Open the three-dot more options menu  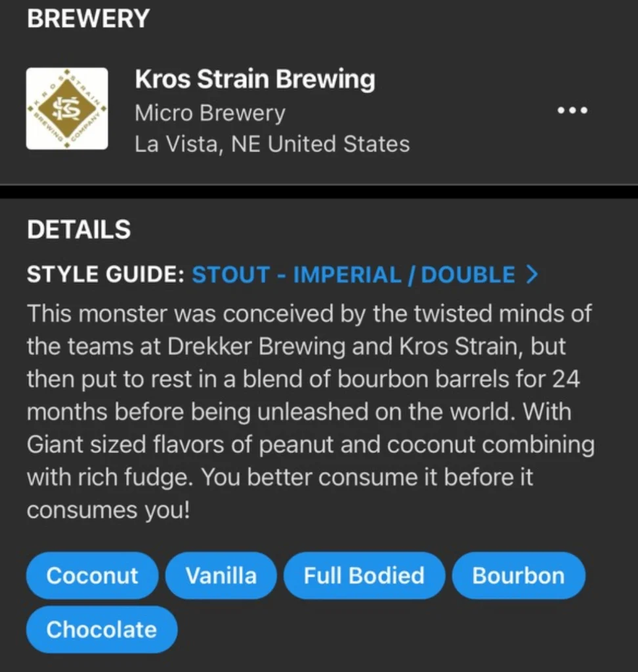pyautogui.click(x=572, y=110)
